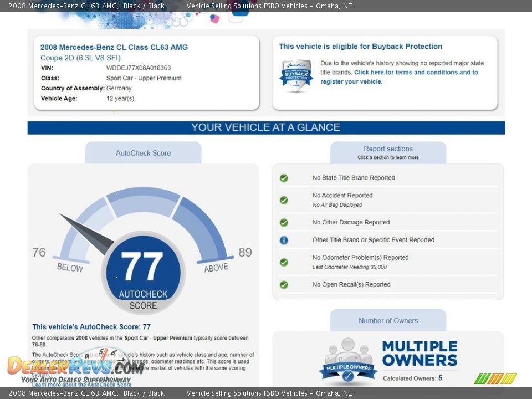Image resolution: width=532 pixels, height=399 pixels.
Task: Click the Buyback Protection shield badge
Action: [296, 76]
